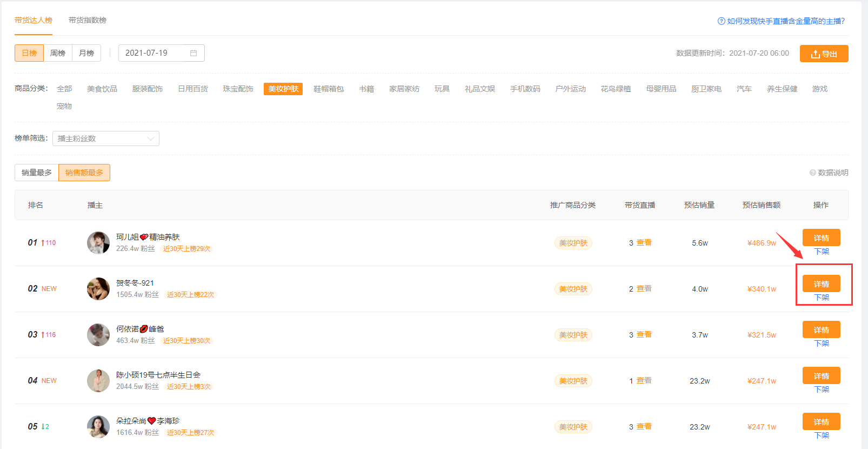Viewport: 868px width, 449px height.
Task: Select 周榜 ranking period
Action: [x=58, y=53]
